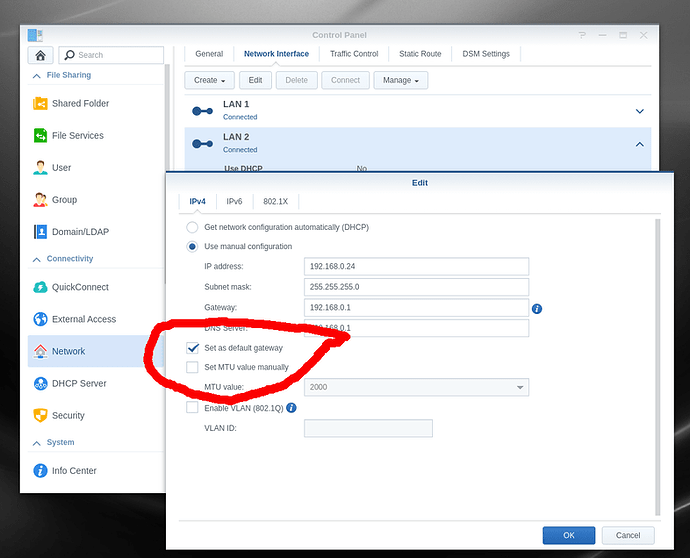Click the Shared Folder icon
This screenshot has width=690, height=558.
pos(40,103)
